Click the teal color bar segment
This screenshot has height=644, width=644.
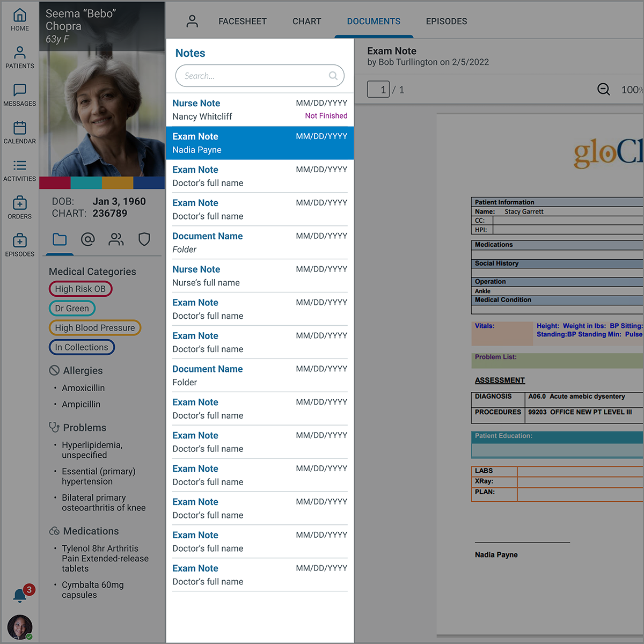click(86, 183)
